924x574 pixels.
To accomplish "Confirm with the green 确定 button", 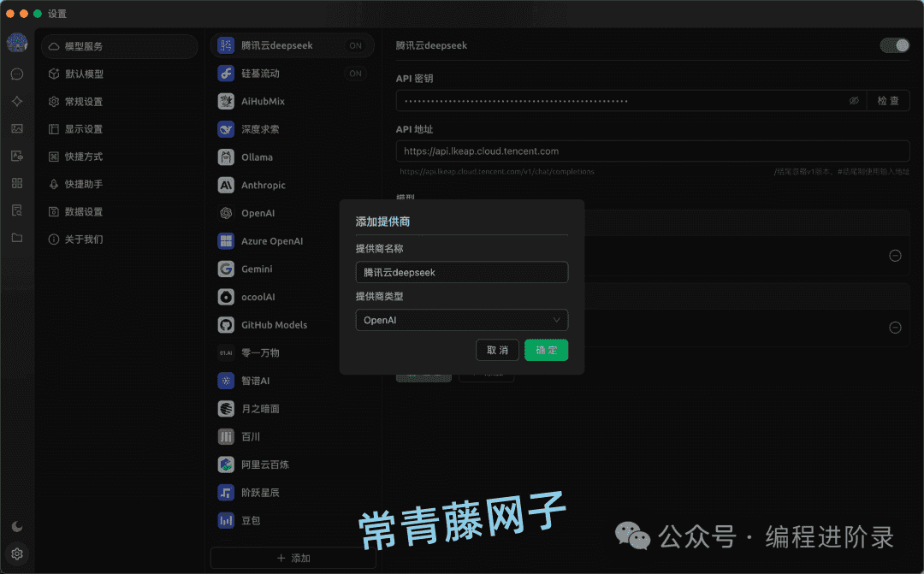I will click(x=546, y=350).
